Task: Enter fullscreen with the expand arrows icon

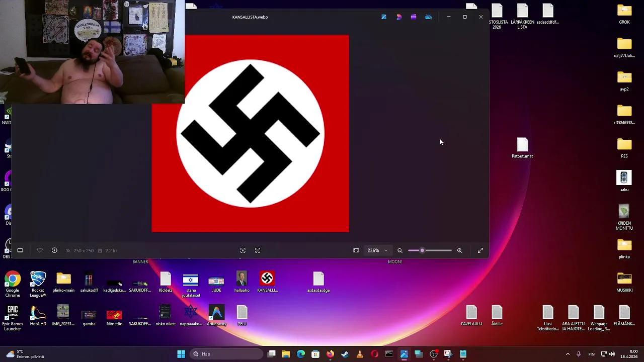Action: 480,250
